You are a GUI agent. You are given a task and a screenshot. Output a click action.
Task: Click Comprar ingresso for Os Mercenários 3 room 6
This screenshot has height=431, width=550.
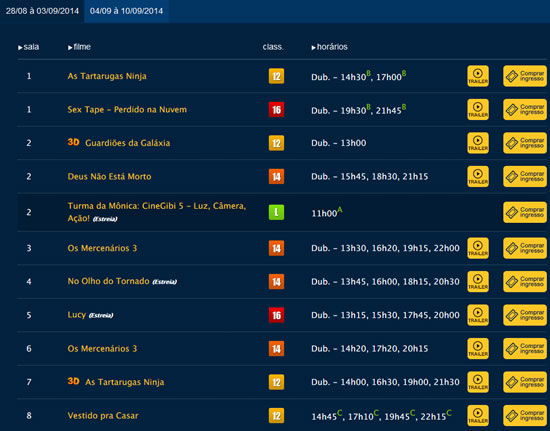pyautogui.click(x=525, y=349)
